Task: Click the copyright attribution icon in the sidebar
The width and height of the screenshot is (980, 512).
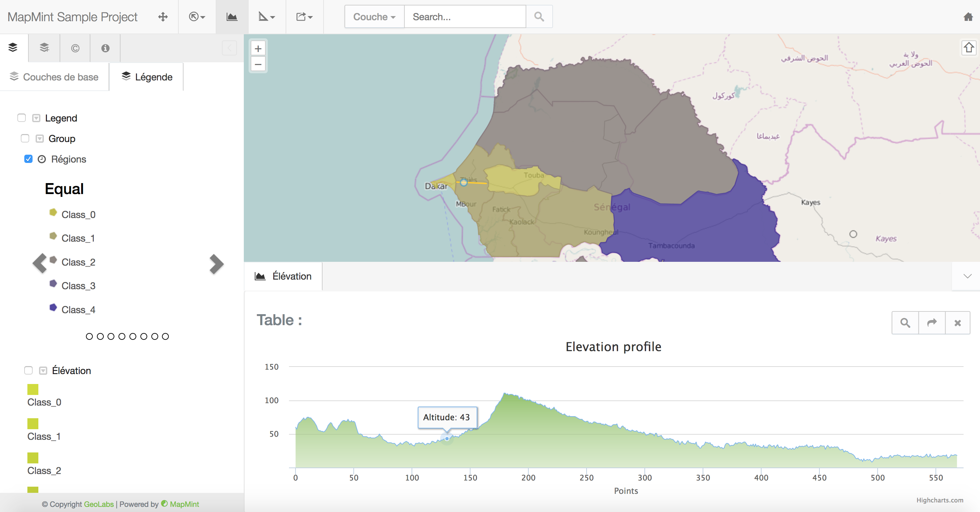Action: [75, 48]
